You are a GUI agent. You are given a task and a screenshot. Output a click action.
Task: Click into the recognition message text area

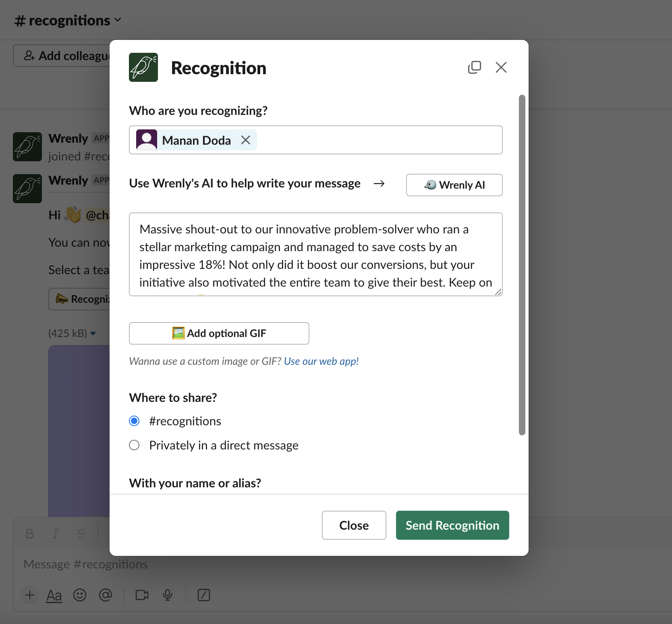pyautogui.click(x=316, y=254)
